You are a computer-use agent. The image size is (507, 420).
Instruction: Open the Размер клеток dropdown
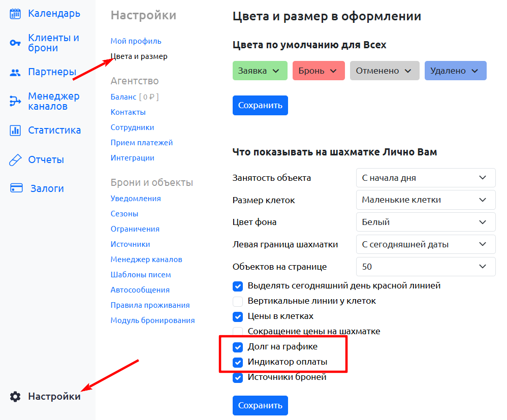(426, 200)
